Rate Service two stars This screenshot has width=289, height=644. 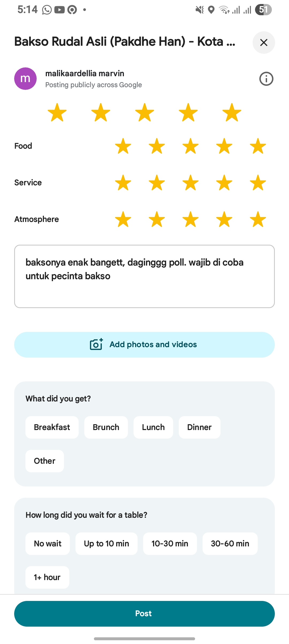(x=157, y=183)
